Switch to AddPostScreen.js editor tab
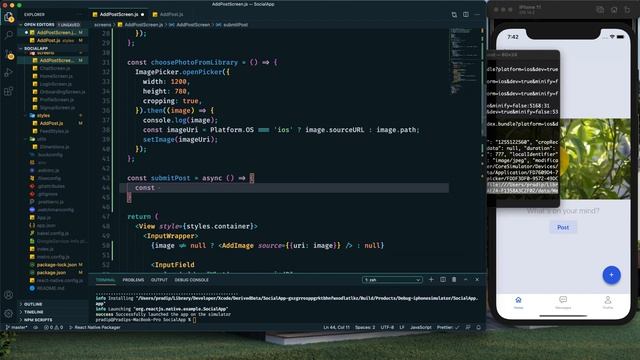 [x=118, y=14]
